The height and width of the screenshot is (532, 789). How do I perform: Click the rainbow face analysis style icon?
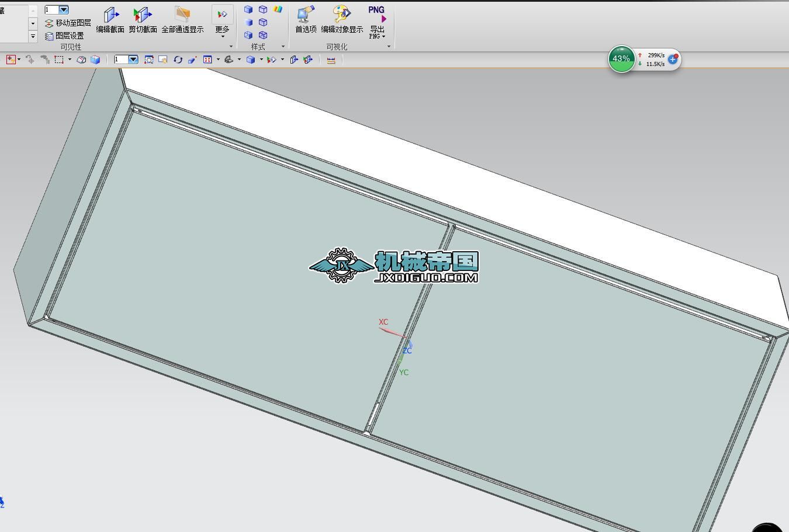278,9
